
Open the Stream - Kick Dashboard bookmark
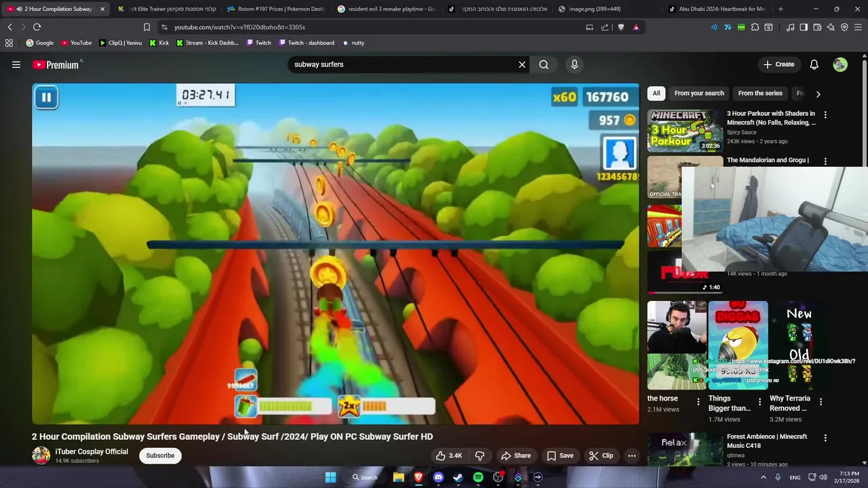coord(207,43)
